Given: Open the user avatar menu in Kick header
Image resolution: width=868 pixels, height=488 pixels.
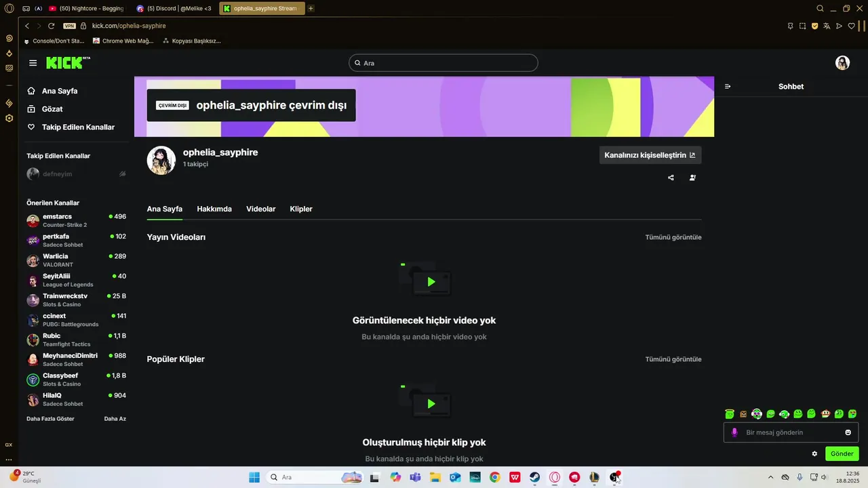Looking at the screenshot, I should [x=842, y=63].
